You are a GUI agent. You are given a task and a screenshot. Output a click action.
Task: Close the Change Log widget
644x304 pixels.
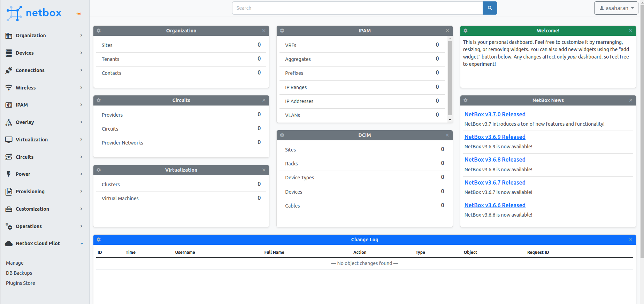pos(631,240)
